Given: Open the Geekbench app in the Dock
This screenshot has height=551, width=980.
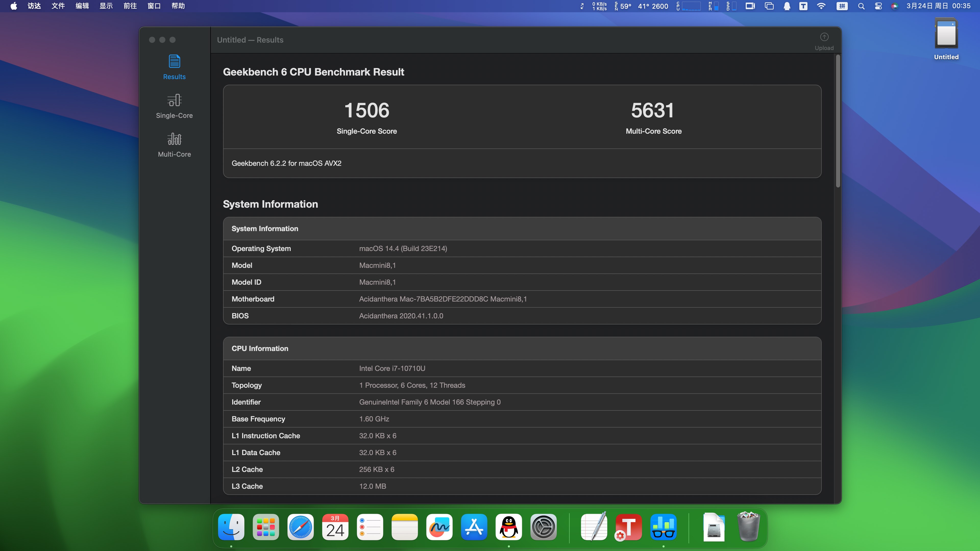Looking at the screenshot, I should tap(663, 527).
